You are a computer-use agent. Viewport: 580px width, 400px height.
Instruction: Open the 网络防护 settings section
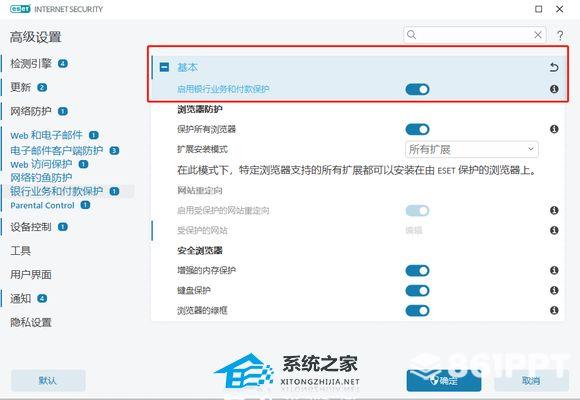tap(31, 111)
